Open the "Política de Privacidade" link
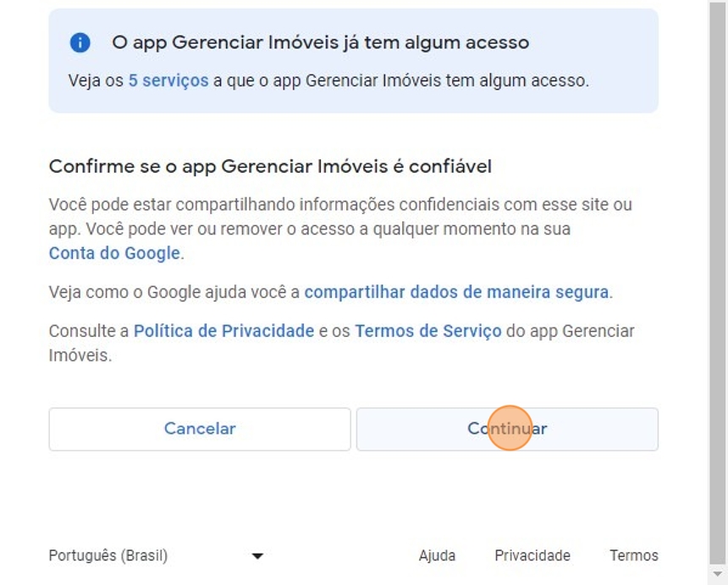728x585 pixels. [224, 331]
